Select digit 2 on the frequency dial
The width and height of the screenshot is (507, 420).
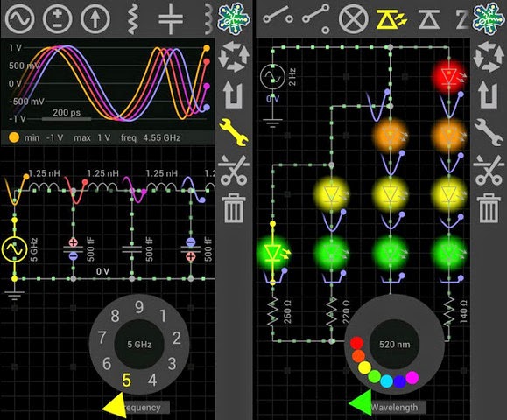point(176,339)
